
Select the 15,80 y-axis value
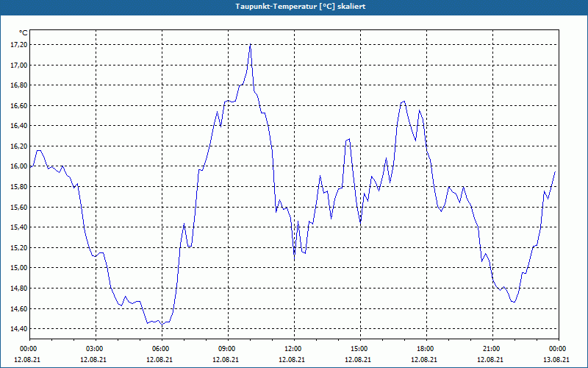coord(20,187)
